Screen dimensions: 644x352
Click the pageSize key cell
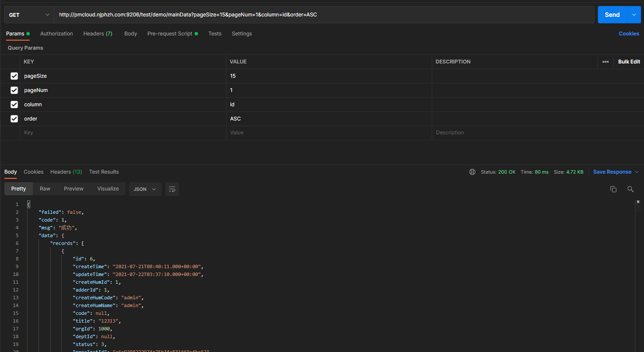123,76
